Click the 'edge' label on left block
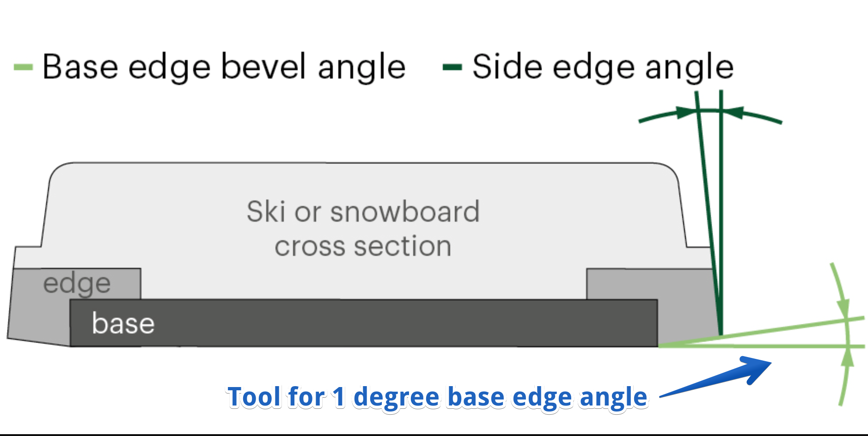This screenshot has width=868, height=436. (77, 284)
